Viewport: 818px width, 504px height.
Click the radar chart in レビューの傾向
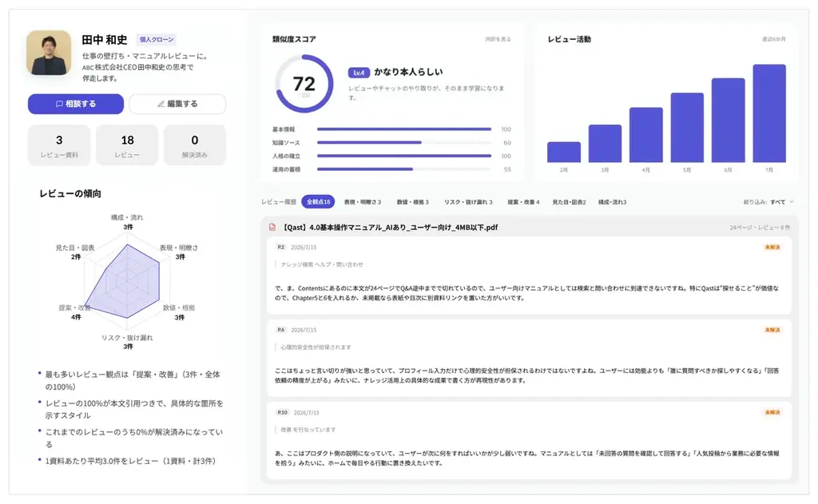pos(127,281)
